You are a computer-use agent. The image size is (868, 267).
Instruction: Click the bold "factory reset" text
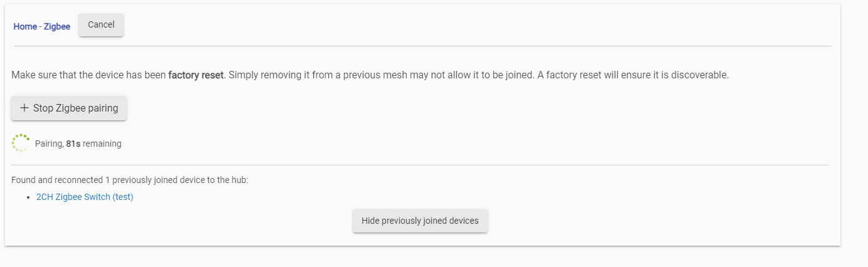tap(196, 75)
